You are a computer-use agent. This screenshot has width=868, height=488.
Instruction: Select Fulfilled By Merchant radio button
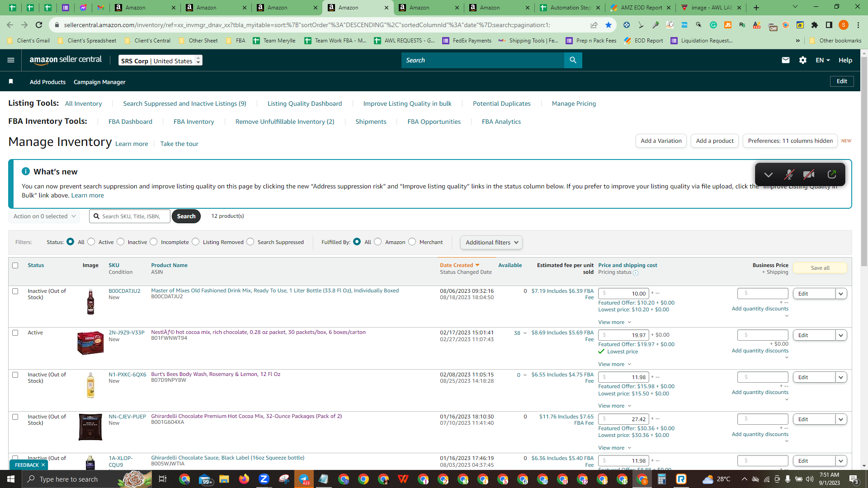tap(412, 242)
